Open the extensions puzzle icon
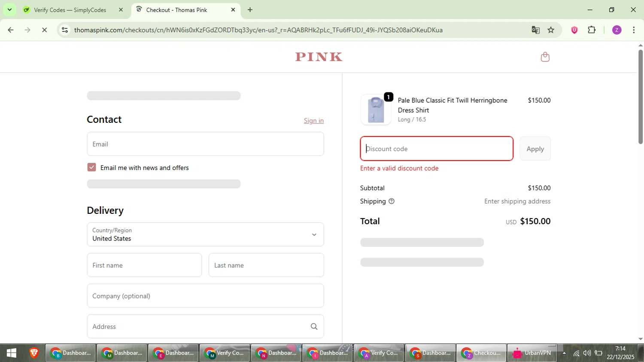 [592, 30]
